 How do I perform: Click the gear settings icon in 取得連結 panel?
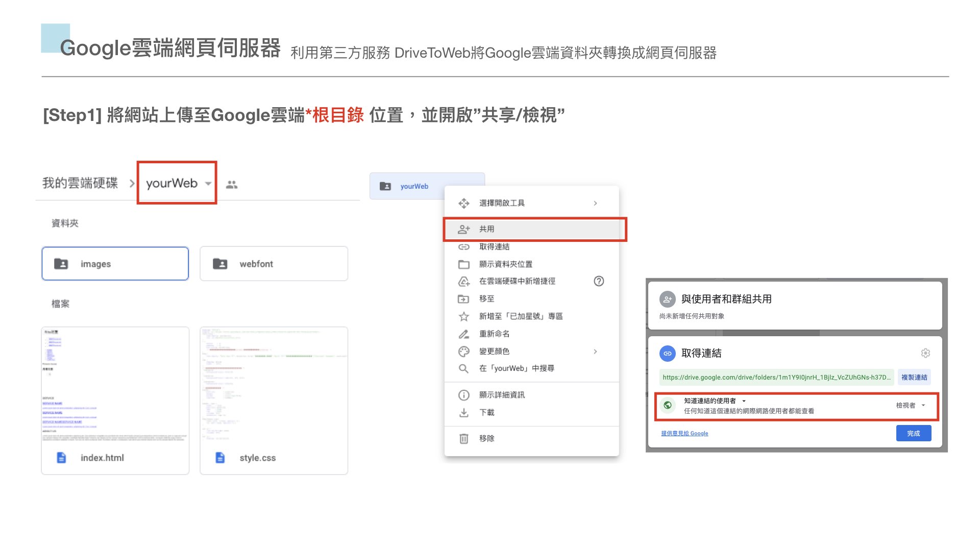tap(925, 353)
